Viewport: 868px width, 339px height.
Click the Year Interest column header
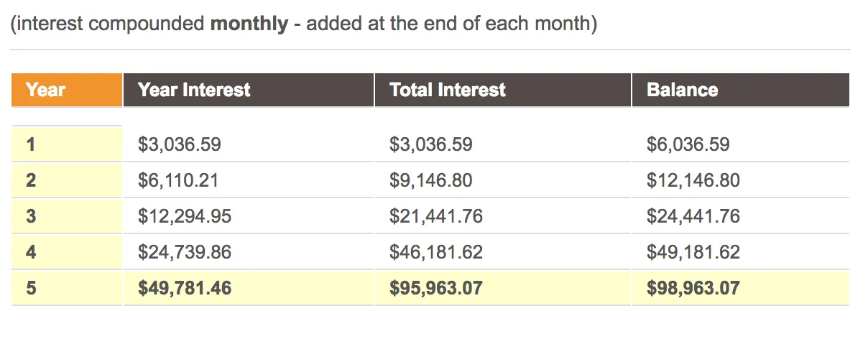(x=249, y=90)
